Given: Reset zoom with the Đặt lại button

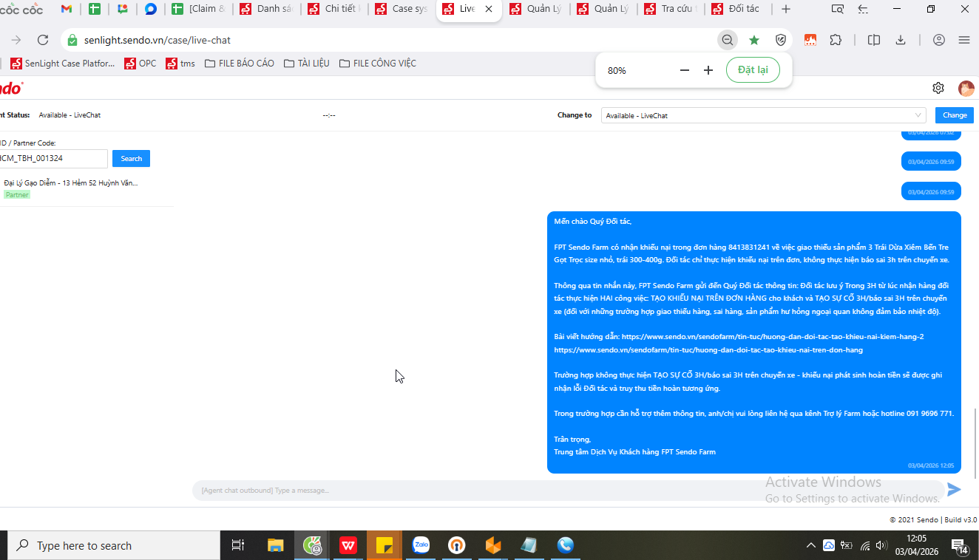Looking at the screenshot, I should click(753, 70).
